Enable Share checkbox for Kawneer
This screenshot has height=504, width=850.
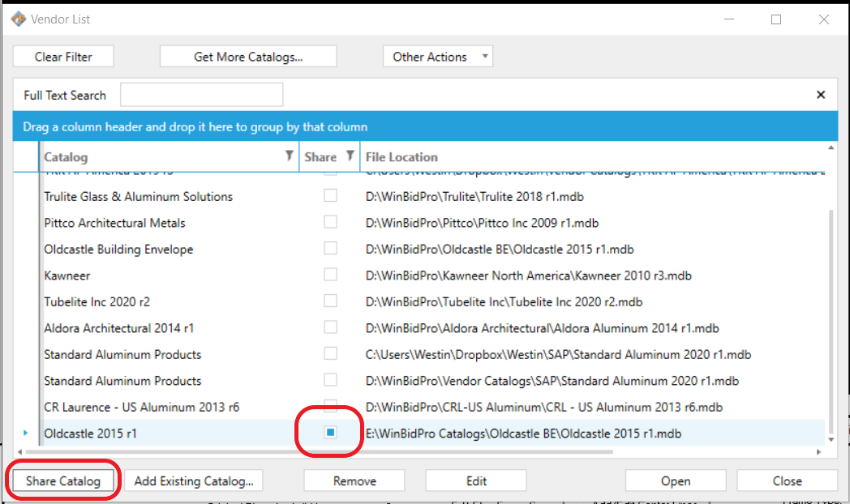pos(330,275)
